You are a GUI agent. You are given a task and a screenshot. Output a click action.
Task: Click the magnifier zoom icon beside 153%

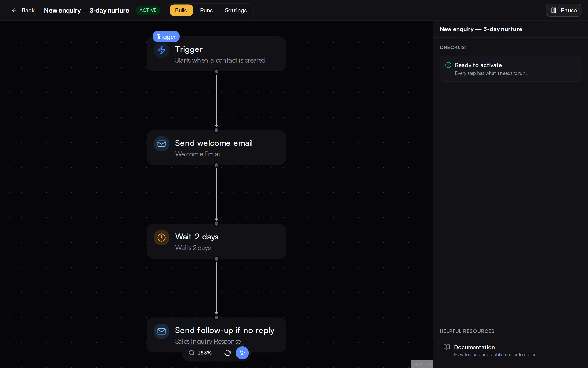tap(192, 353)
